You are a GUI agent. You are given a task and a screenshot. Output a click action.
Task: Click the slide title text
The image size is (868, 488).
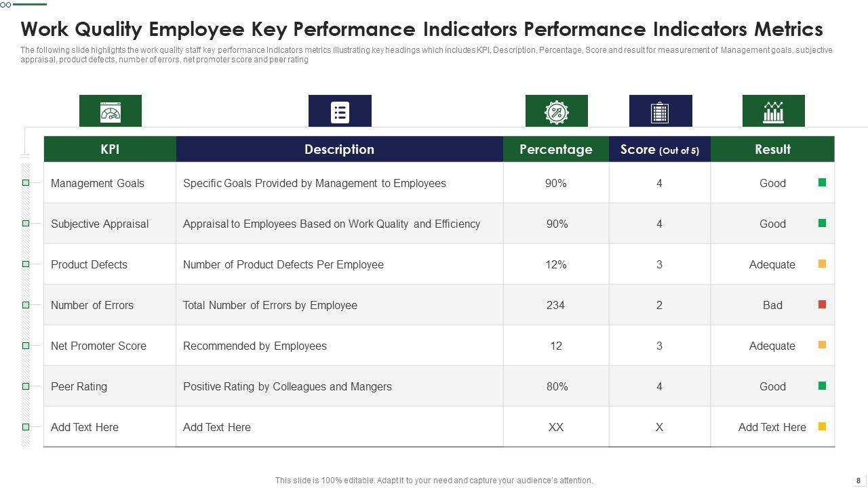tap(421, 29)
